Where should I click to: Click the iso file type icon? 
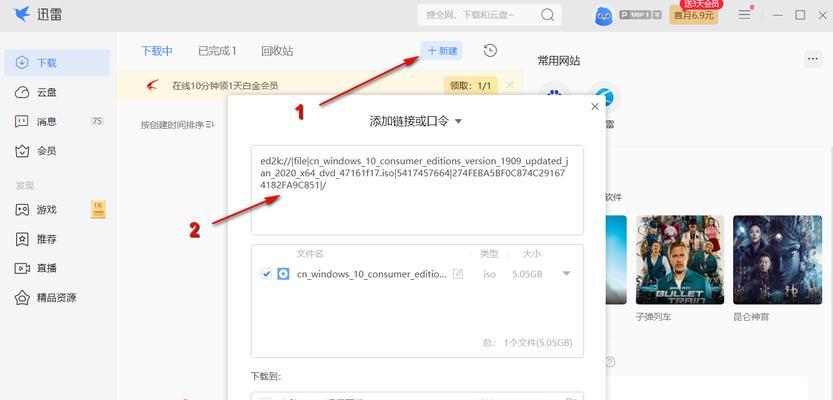pos(283,274)
